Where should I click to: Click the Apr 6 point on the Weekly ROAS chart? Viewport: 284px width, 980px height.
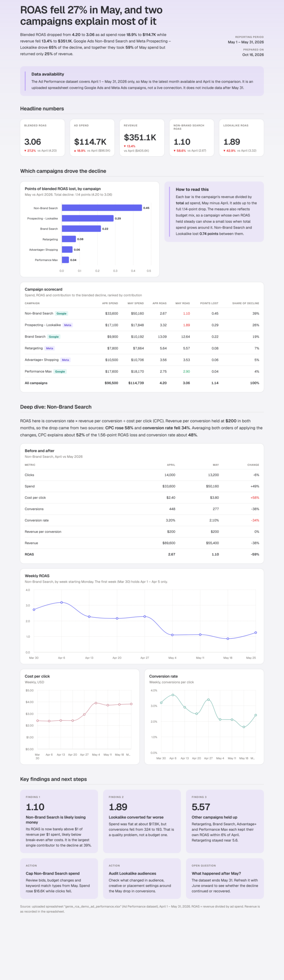61,603
